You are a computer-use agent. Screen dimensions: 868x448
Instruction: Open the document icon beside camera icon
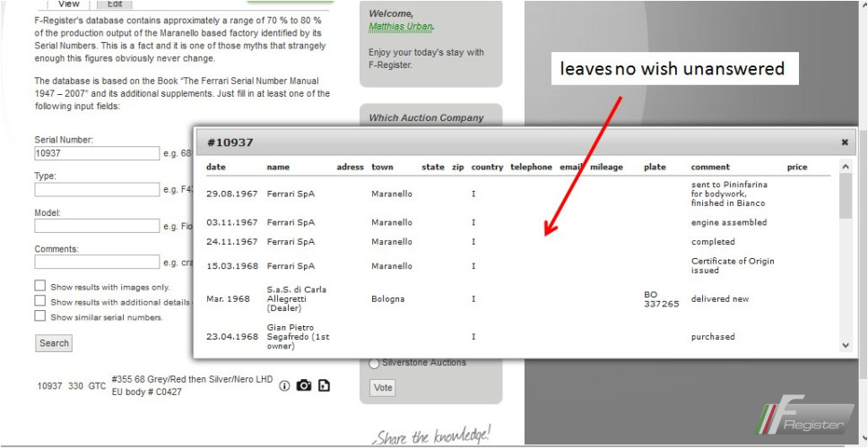[325, 385]
